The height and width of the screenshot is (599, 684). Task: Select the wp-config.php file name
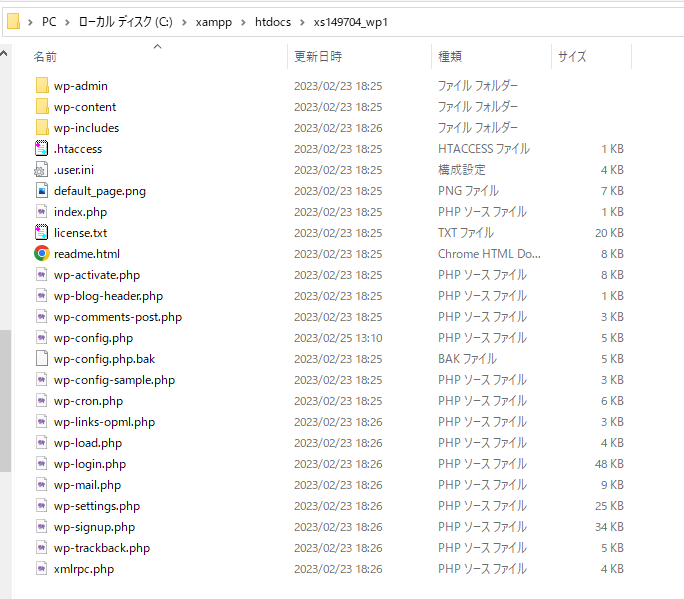(93, 338)
